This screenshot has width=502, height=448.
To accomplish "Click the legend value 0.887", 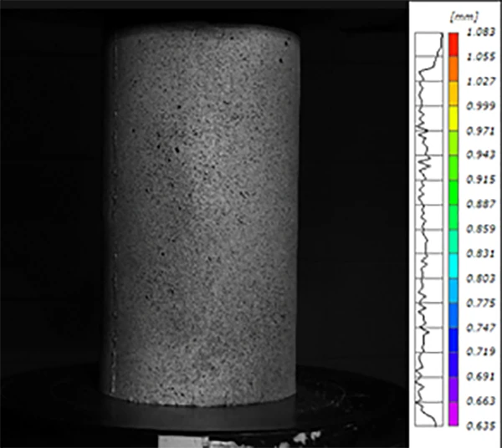I will 481,204.
